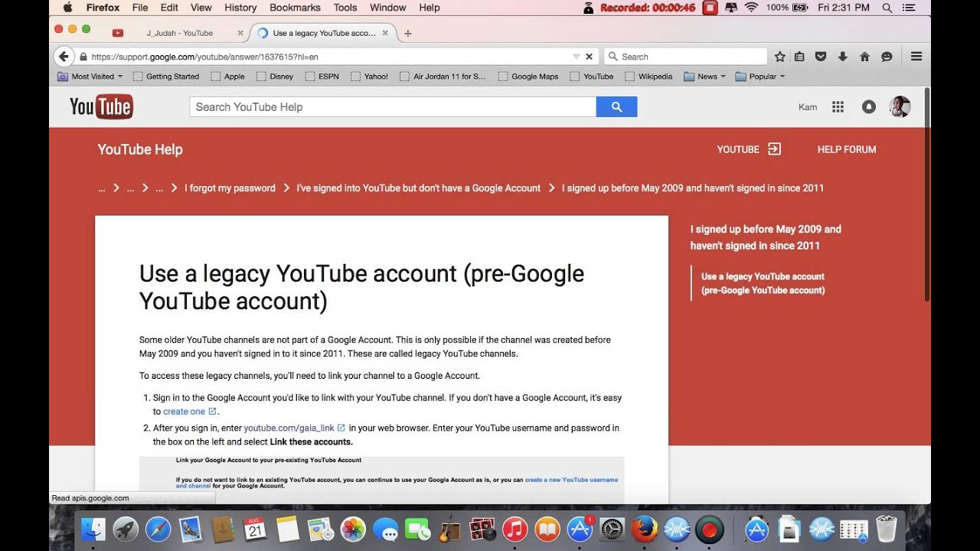Image resolution: width=980 pixels, height=551 pixels.
Task: Stop recording with red stop button
Action: [710, 8]
